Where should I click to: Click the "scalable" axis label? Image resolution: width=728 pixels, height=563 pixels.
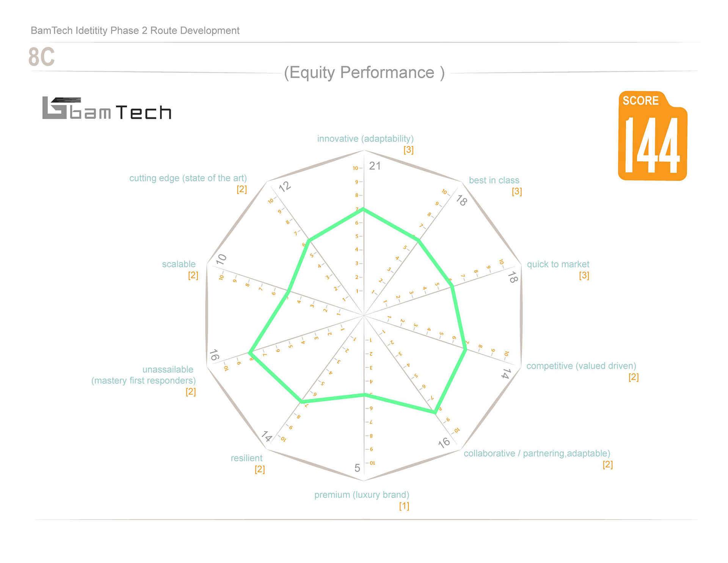click(x=179, y=264)
